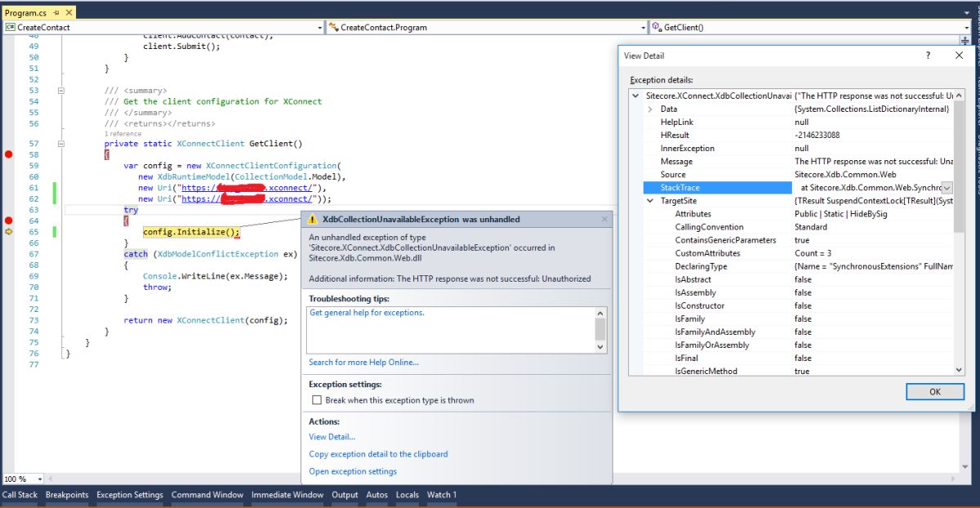The image size is (980, 508).
Task: Collapse the GetClient method at line 57
Action: (61, 144)
